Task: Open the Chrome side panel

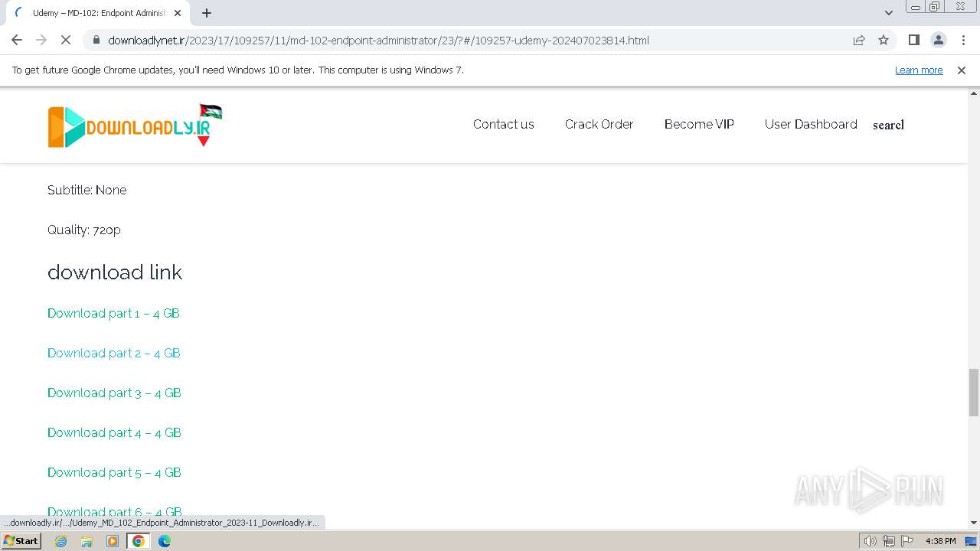Action: click(913, 40)
